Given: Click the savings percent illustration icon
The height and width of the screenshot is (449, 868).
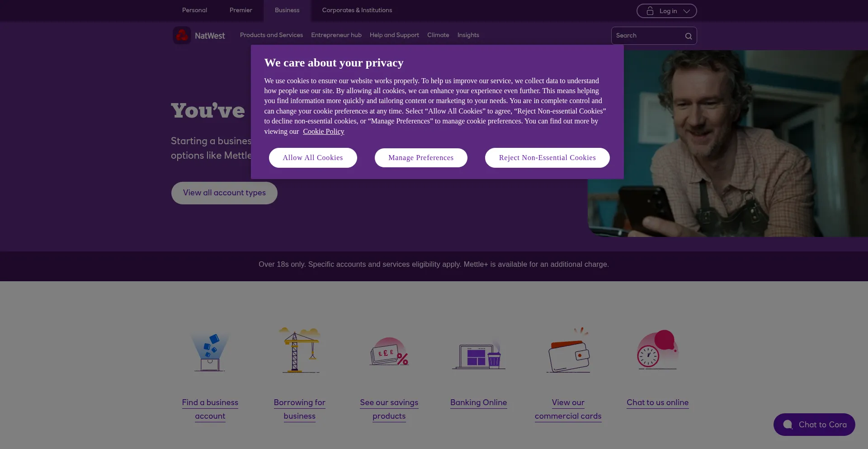Looking at the screenshot, I should (x=389, y=351).
